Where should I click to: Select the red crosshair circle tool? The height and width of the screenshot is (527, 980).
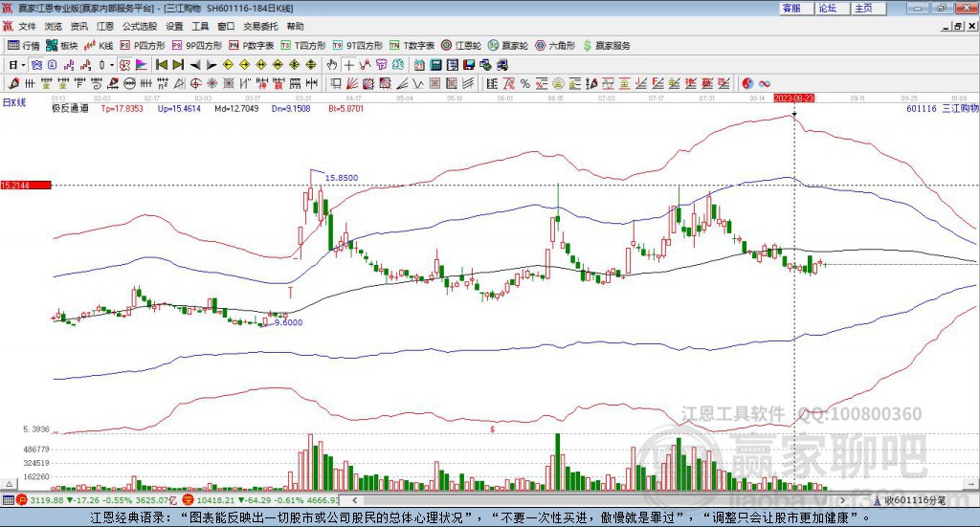(x=195, y=83)
